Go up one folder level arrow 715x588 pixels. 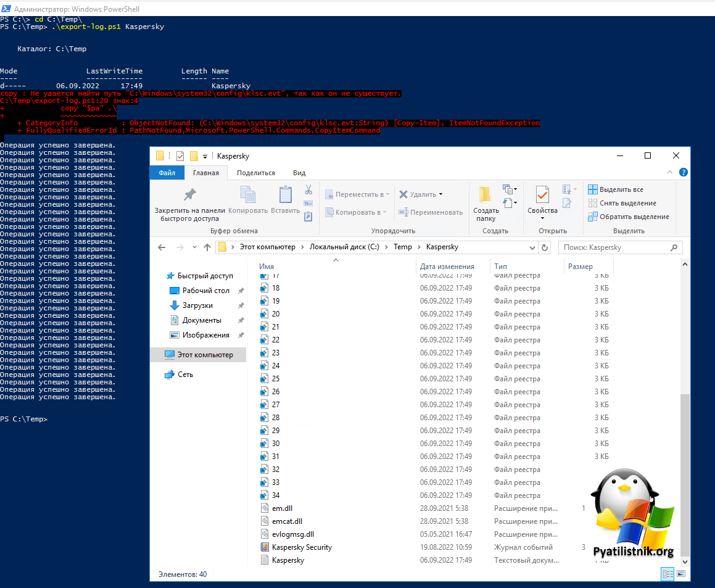point(207,247)
